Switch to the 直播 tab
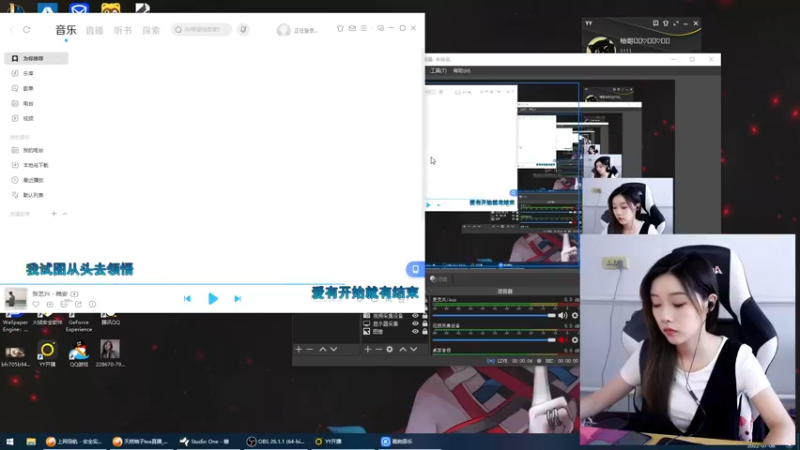Image resolution: width=800 pixels, height=450 pixels. pos(94,31)
